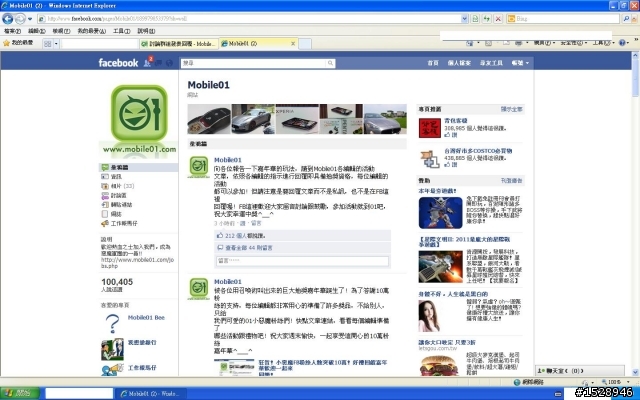Open the Mobile01 Bee favorite page
This screenshot has width=640, height=400.
(146, 318)
